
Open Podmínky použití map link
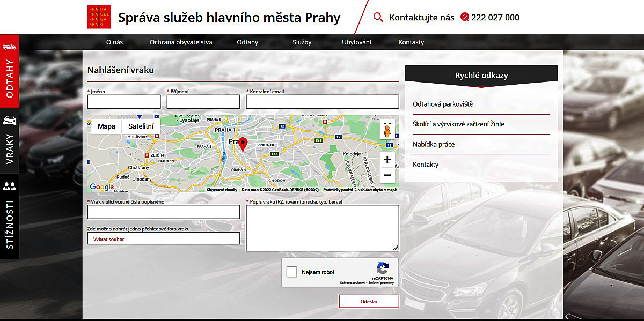(338, 190)
